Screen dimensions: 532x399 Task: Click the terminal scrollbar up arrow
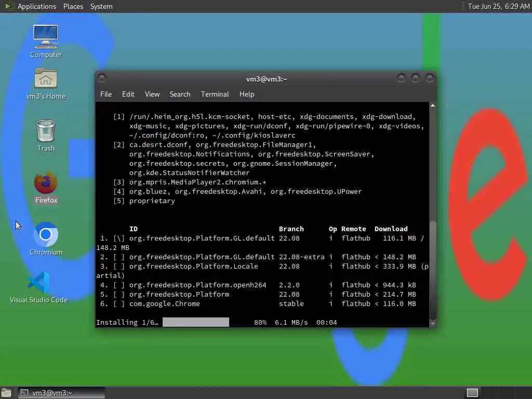(433, 106)
